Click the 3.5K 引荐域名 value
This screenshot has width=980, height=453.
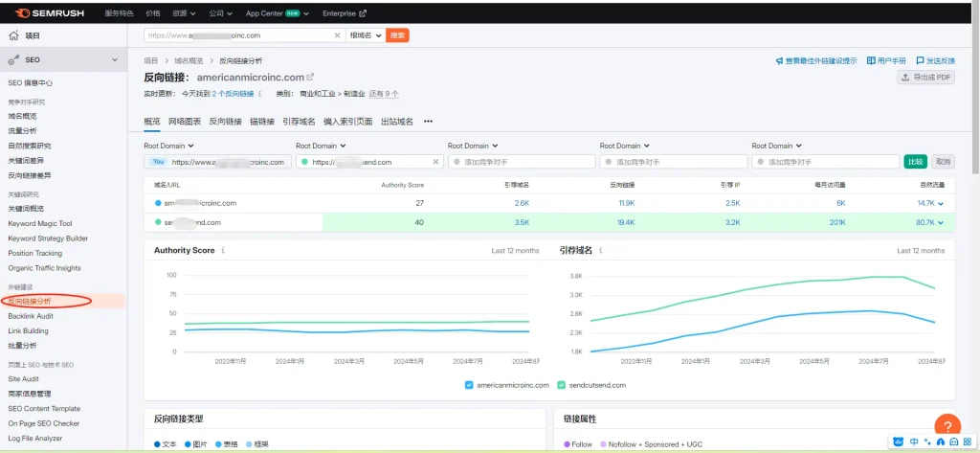coord(522,223)
